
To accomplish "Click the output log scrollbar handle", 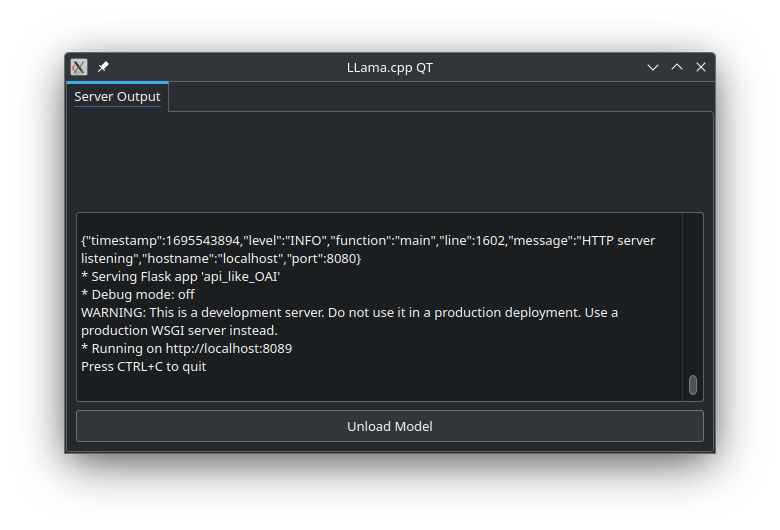I will click(693, 385).
